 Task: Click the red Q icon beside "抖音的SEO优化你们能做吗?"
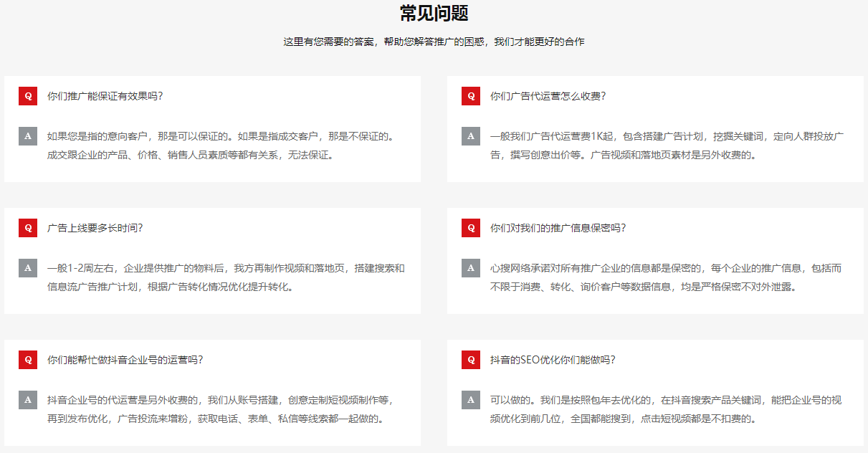click(x=471, y=360)
